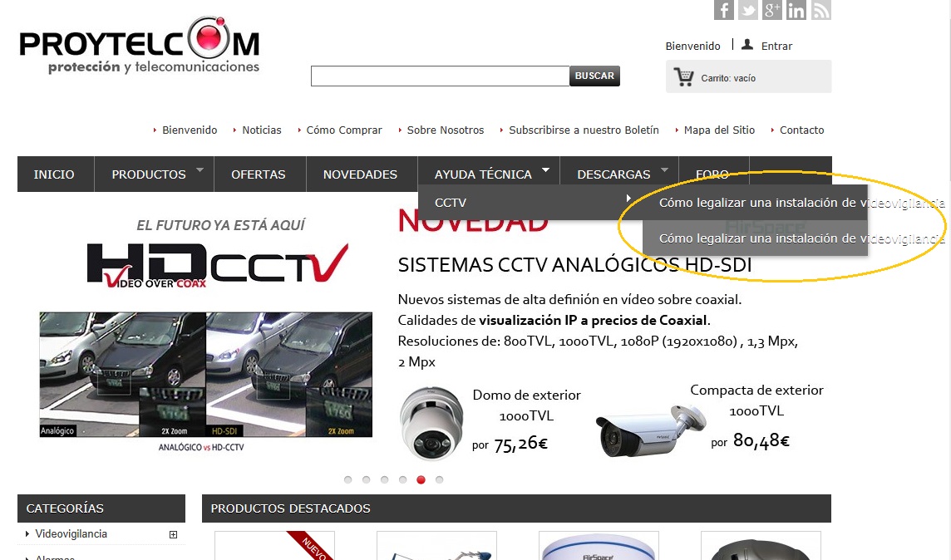Open the Cómo Comprar link
This screenshot has height=560, width=951.
click(344, 130)
